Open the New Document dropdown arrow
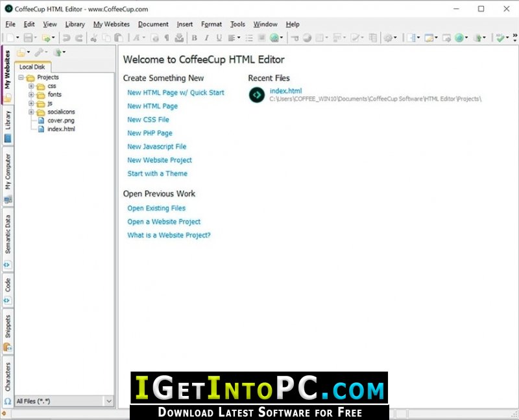Image resolution: width=519 pixels, height=420 pixels. [18, 38]
